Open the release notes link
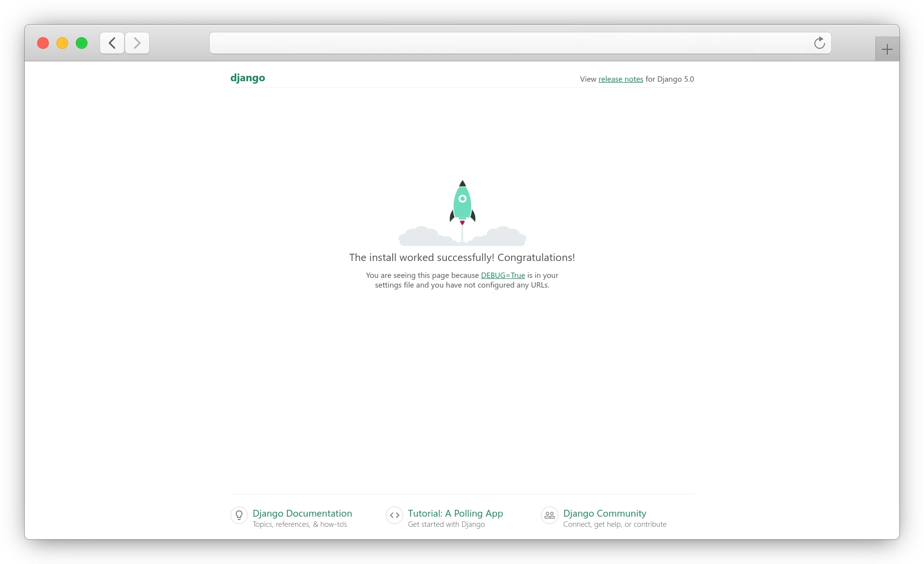The width and height of the screenshot is (924, 564). pyautogui.click(x=620, y=79)
